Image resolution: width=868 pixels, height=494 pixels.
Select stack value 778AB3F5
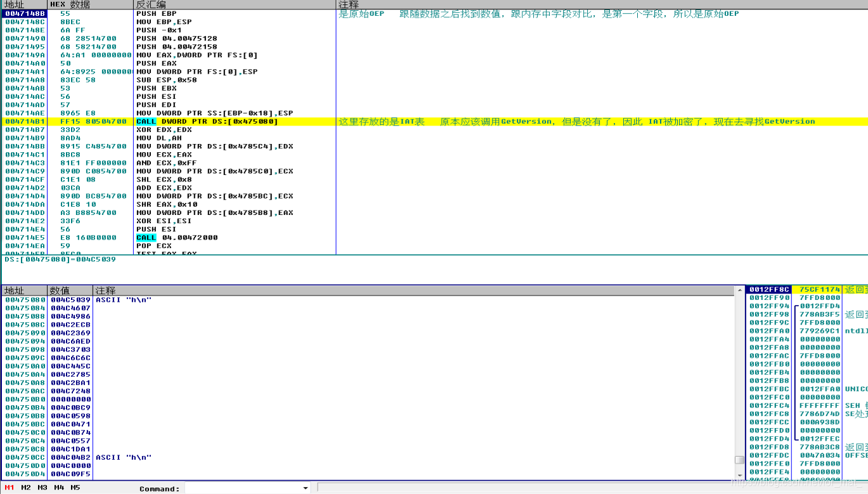pyautogui.click(x=820, y=314)
